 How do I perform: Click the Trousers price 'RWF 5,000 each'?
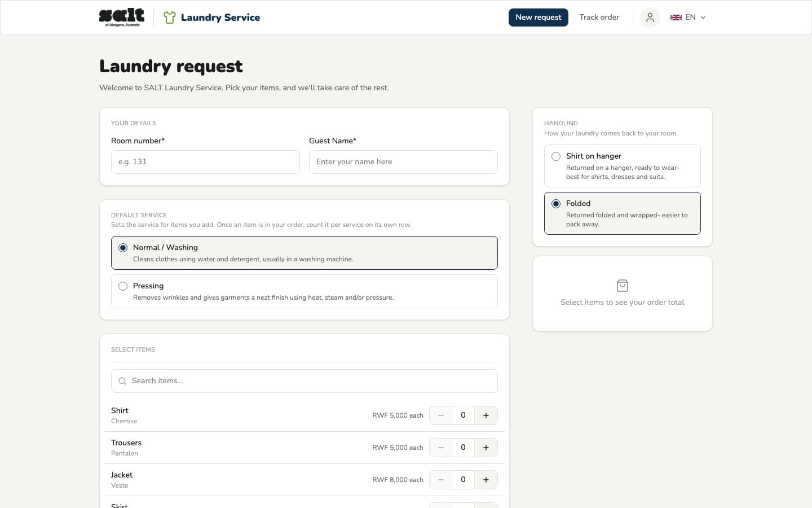tap(398, 448)
